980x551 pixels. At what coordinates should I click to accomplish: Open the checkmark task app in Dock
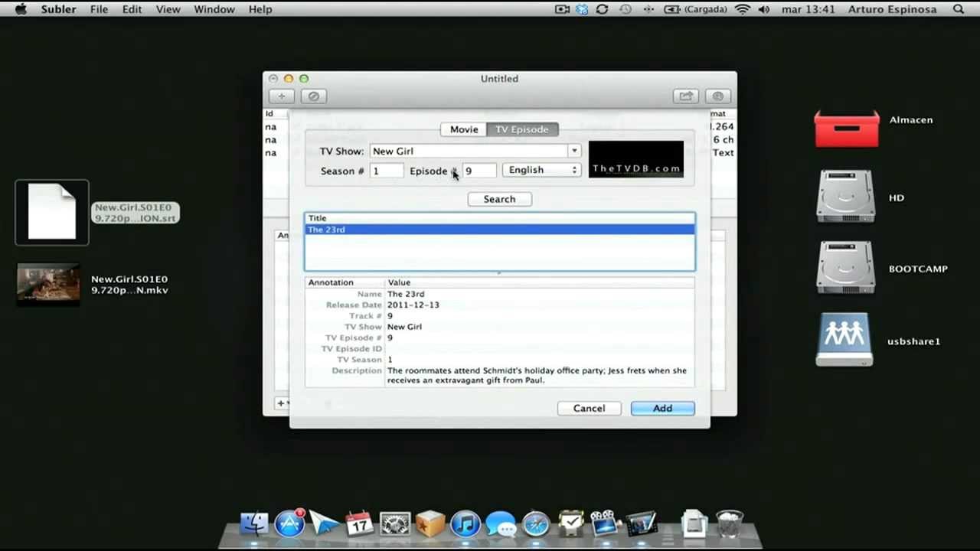570,524
